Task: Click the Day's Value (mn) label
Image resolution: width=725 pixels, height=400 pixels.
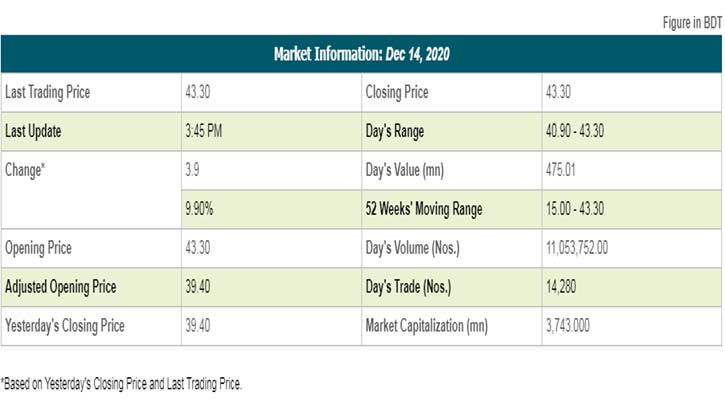Action: pos(406,170)
